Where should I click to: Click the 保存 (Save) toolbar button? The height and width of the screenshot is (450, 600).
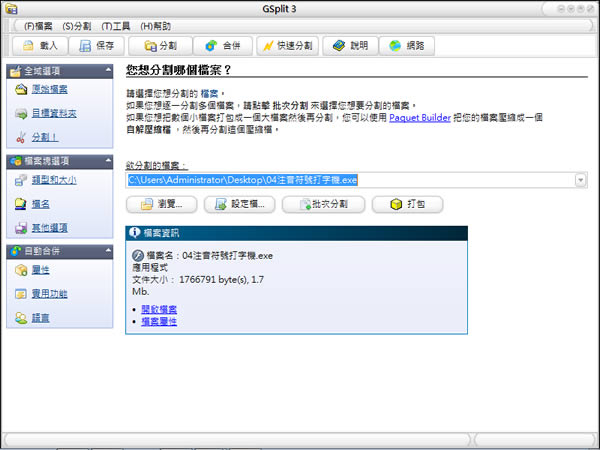(x=97, y=46)
